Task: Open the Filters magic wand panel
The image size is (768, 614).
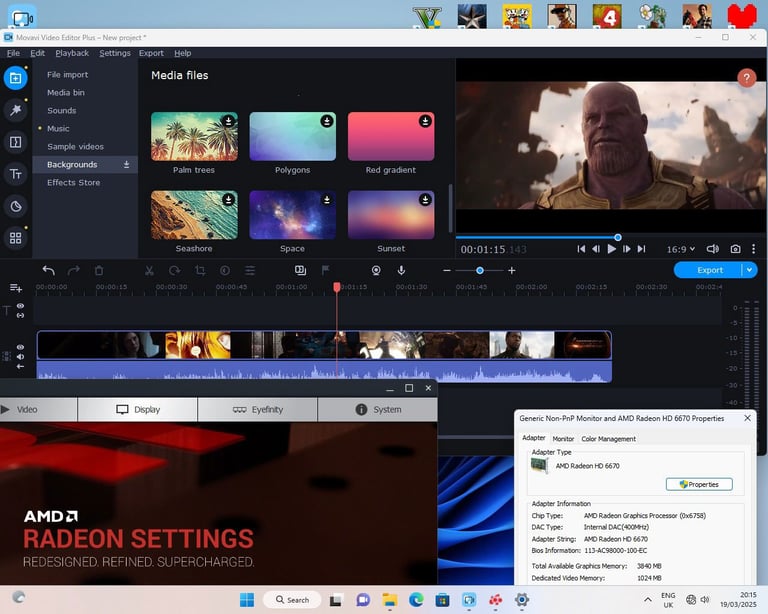Action: pos(15,110)
